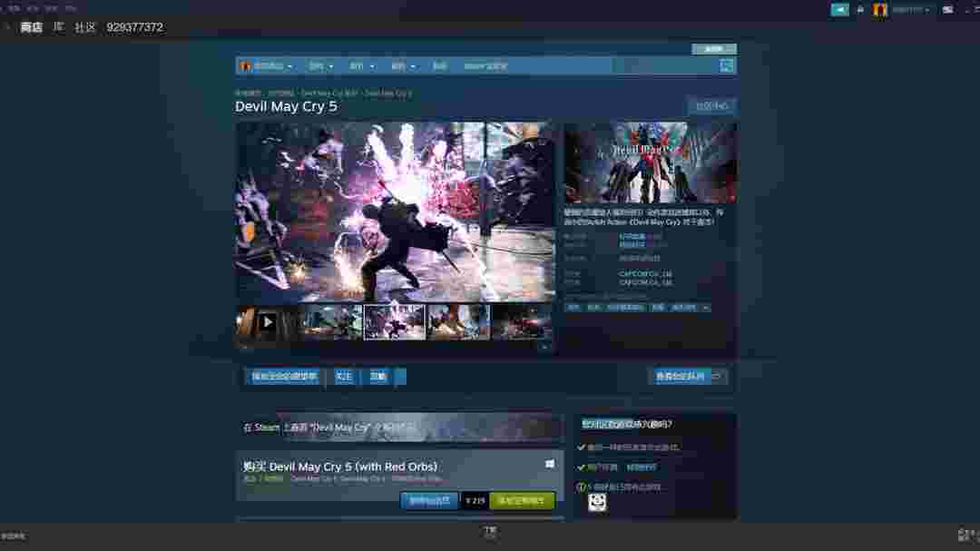Screen dimensions: 980x551
Task: Select the second screenshot thumbnail
Action: click(331, 322)
